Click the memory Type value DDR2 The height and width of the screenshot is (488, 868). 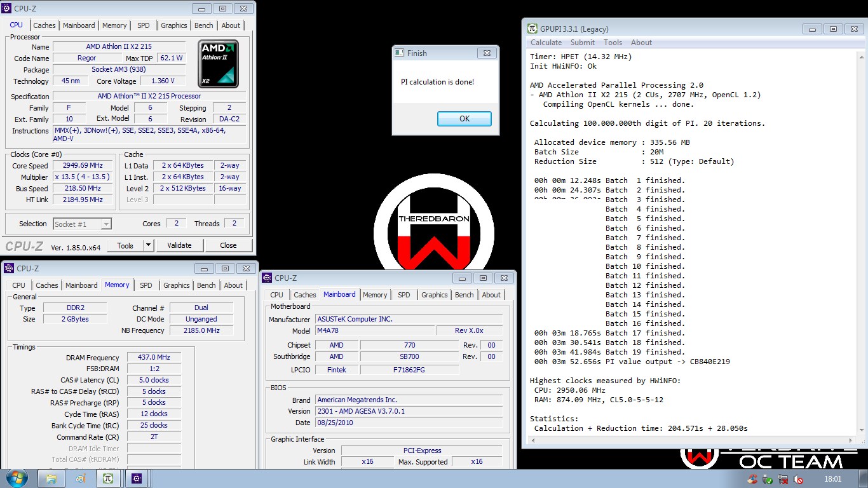pos(75,308)
